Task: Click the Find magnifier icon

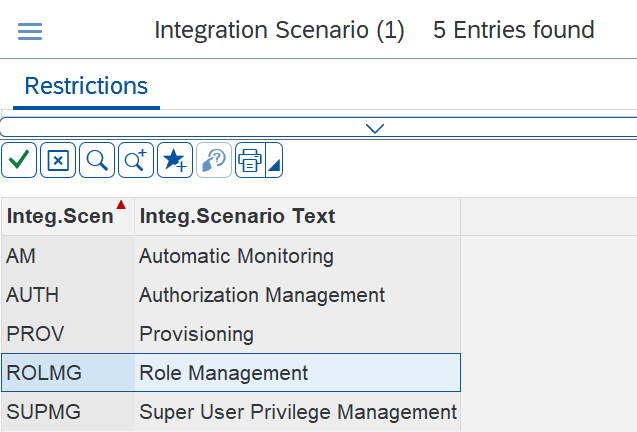Action: tap(97, 160)
